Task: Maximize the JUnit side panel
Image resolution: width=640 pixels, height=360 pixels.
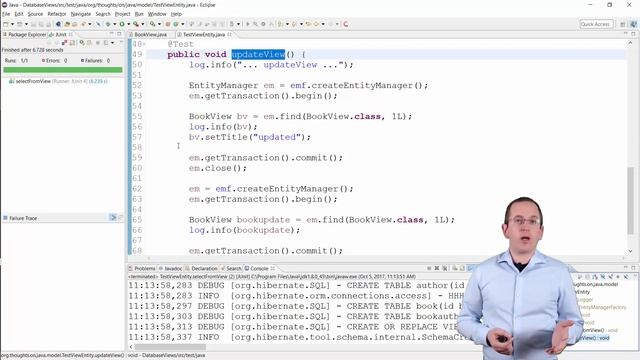Action: pos(119,34)
